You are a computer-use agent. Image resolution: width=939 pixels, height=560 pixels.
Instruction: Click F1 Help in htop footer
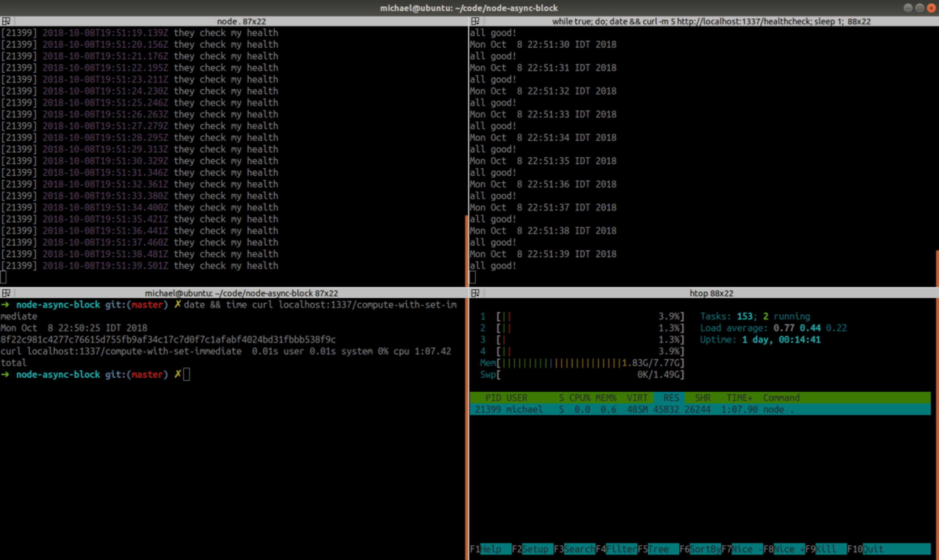(x=490, y=549)
